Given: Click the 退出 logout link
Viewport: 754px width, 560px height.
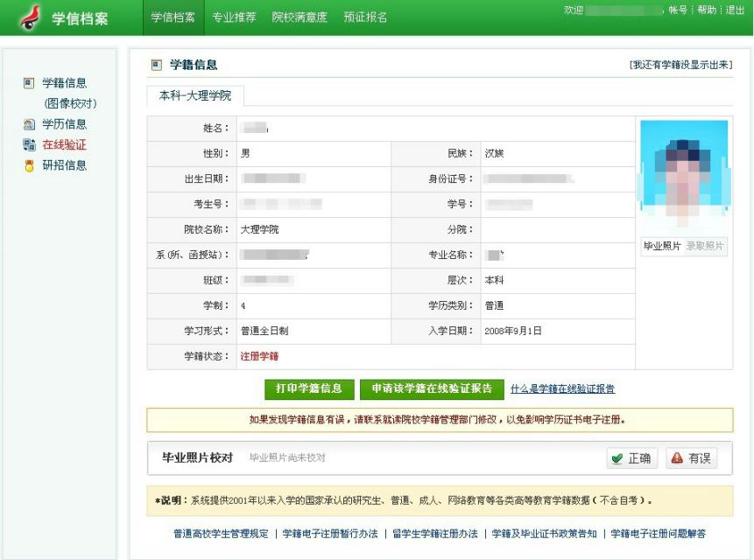Looking at the screenshot, I should (x=735, y=10).
